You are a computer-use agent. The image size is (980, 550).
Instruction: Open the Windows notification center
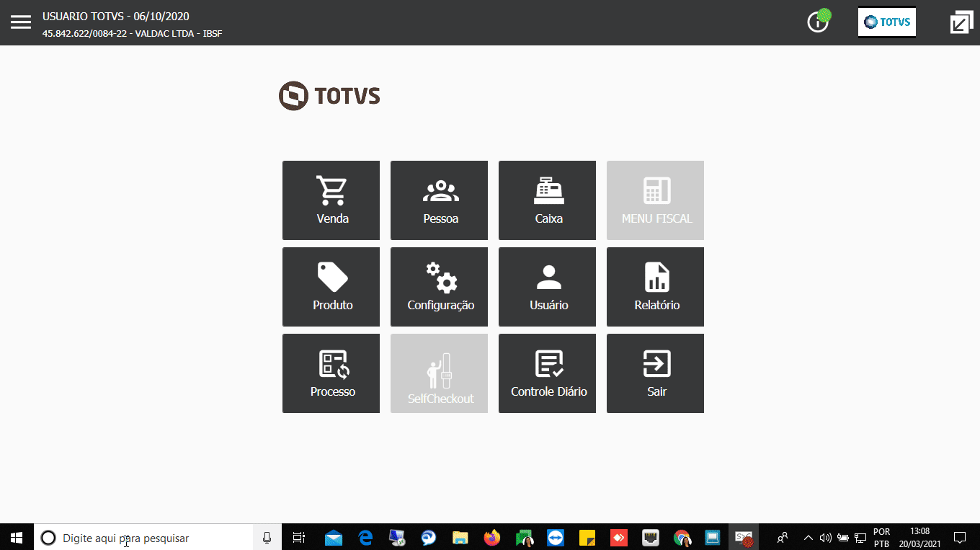(960, 538)
